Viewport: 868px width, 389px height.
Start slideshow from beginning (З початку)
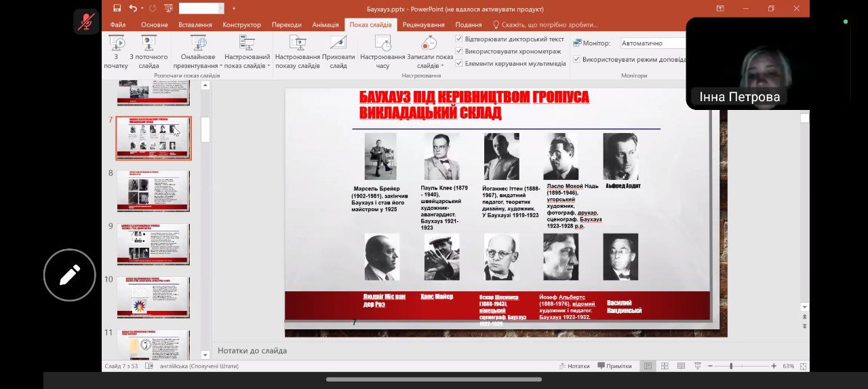[117, 52]
